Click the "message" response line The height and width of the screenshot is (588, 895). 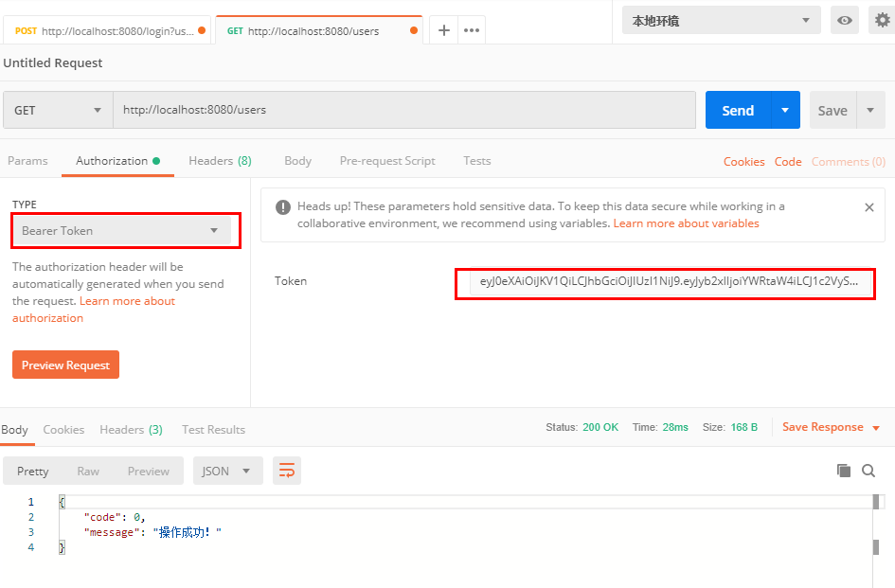coord(152,533)
